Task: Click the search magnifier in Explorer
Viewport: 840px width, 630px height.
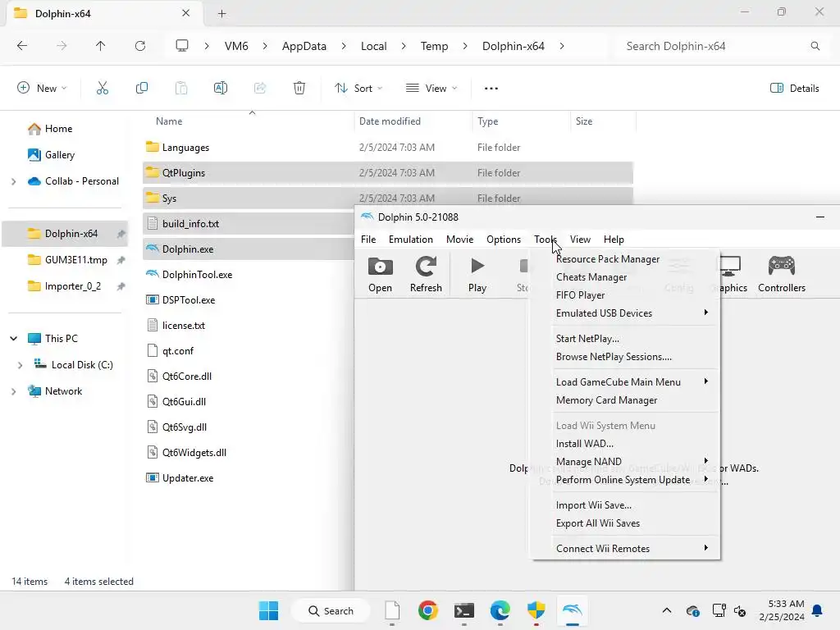Action: click(x=815, y=46)
